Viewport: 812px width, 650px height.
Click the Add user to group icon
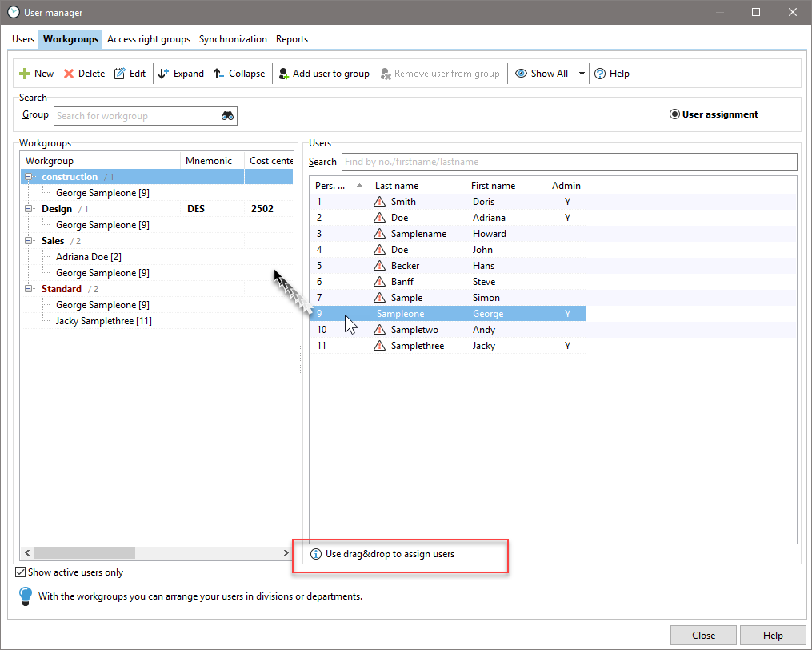pyautogui.click(x=284, y=74)
